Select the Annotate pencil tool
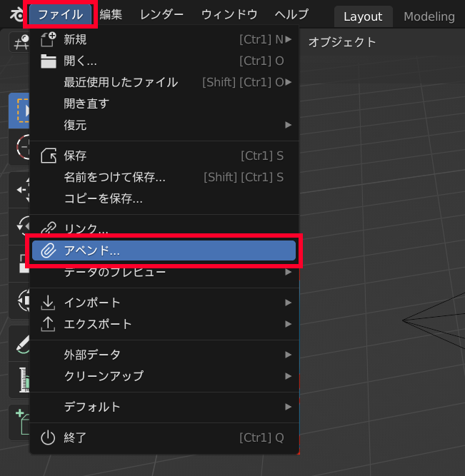This screenshot has height=476, width=465. click(x=19, y=343)
